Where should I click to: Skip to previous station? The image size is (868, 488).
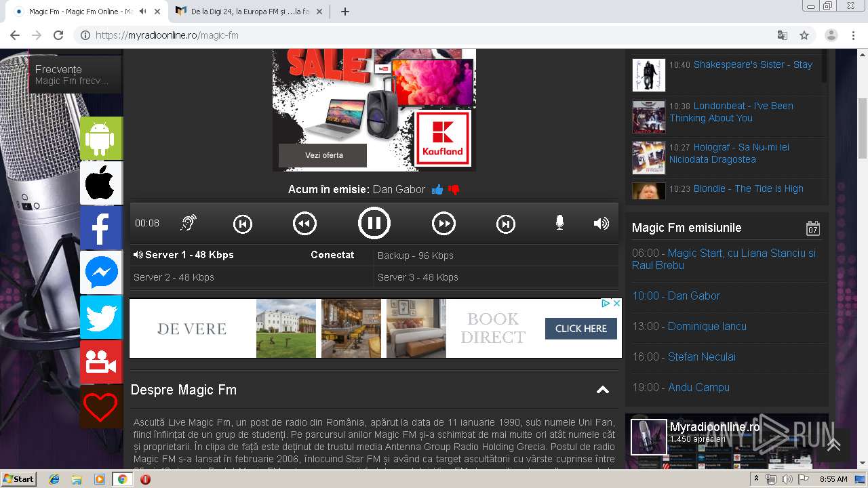243,224
